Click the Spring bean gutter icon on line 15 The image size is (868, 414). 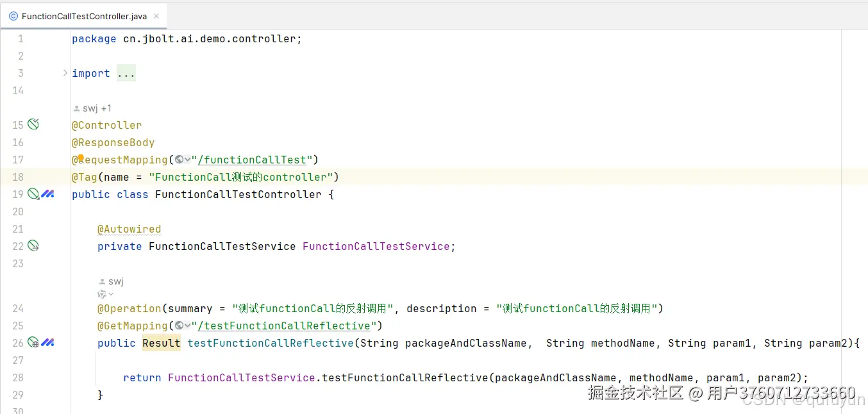(x=33, y=124)
